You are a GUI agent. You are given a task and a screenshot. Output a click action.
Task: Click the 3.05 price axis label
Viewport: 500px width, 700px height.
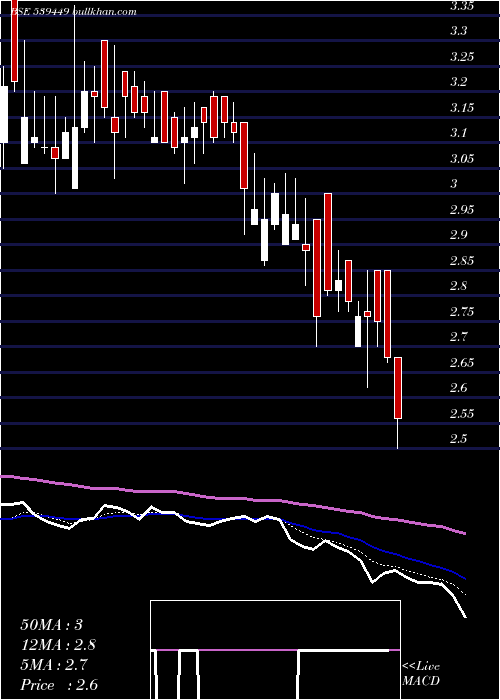462,159
